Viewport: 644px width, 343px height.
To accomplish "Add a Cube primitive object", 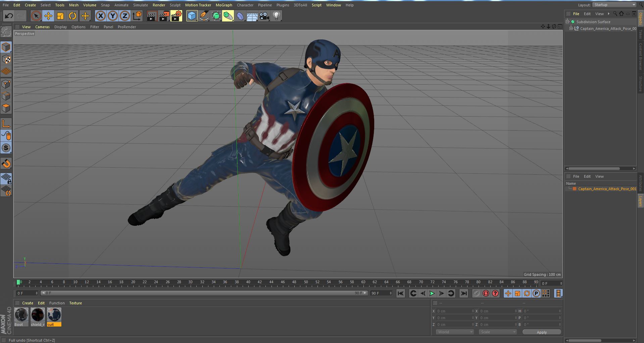I will (x=192, y=16).
